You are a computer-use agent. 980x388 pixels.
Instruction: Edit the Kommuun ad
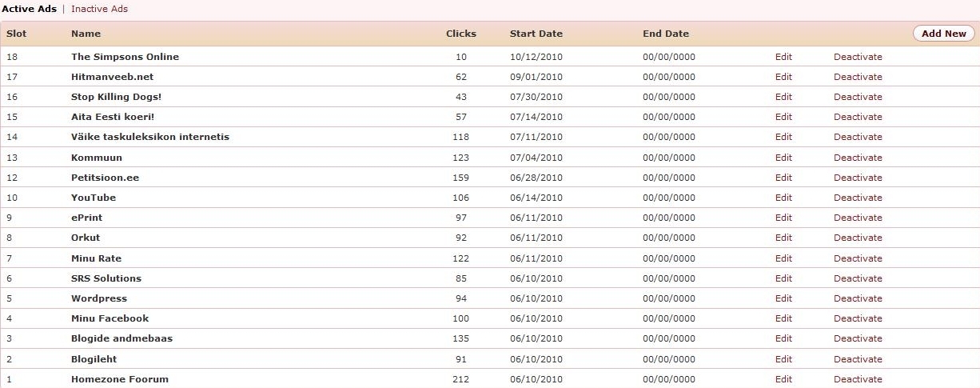(x=783, y=158)
